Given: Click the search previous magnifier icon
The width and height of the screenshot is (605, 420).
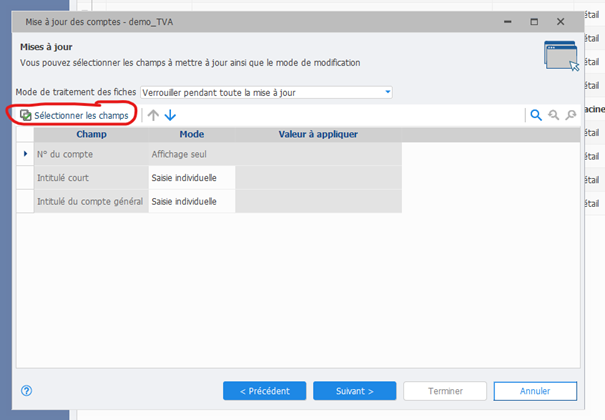Looking at the screenshot, I should (553, 115).
